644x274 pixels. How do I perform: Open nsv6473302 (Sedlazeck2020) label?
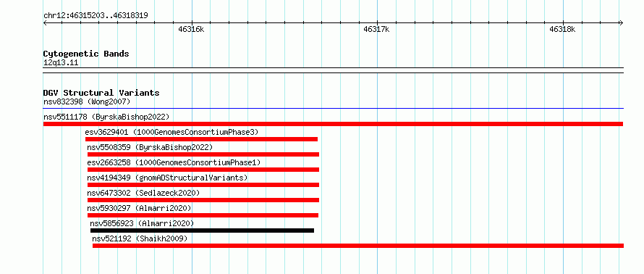click(143, 193)
